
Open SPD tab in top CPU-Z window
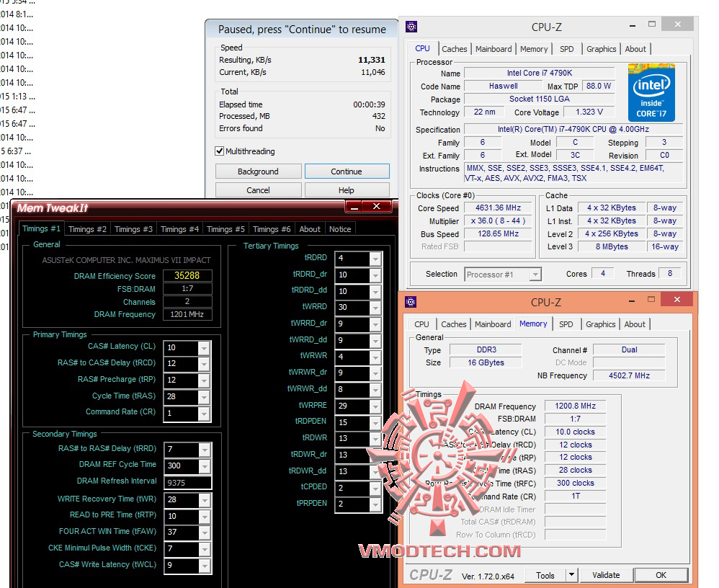[567, 49]
